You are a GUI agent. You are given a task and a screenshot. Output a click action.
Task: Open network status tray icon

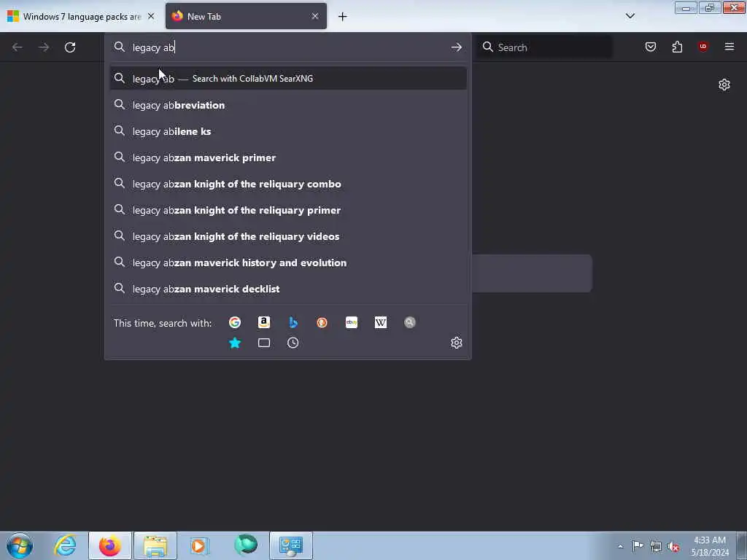[x=656, y=546]
